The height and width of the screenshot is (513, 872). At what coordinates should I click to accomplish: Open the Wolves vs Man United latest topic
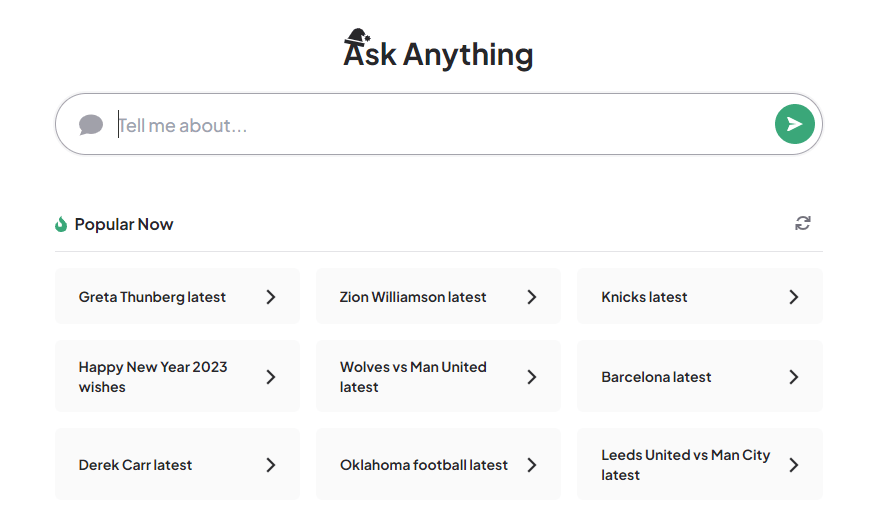pyautogui.click(x=413, y=377)
